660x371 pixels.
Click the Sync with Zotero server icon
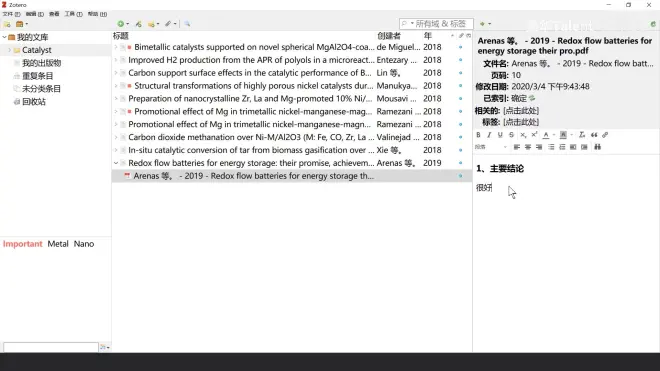653,24
